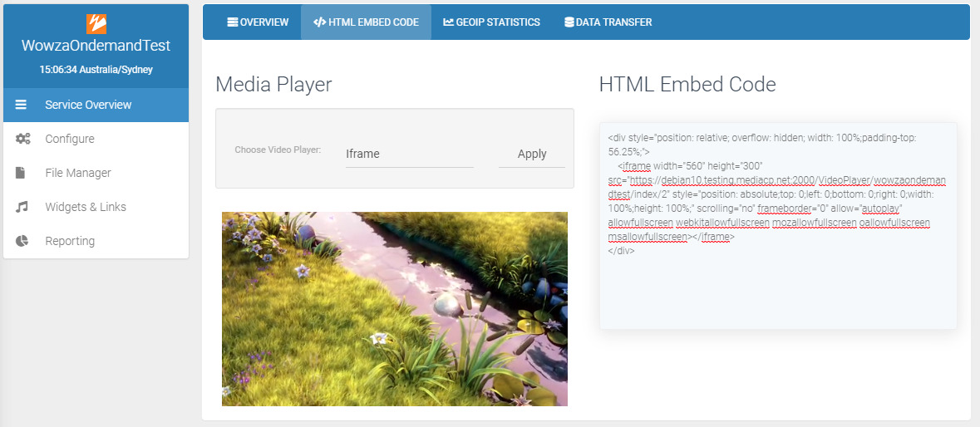Click inside the HTML embed code text area
Viewport: 980px width, 427px height.
coord(778,226)
